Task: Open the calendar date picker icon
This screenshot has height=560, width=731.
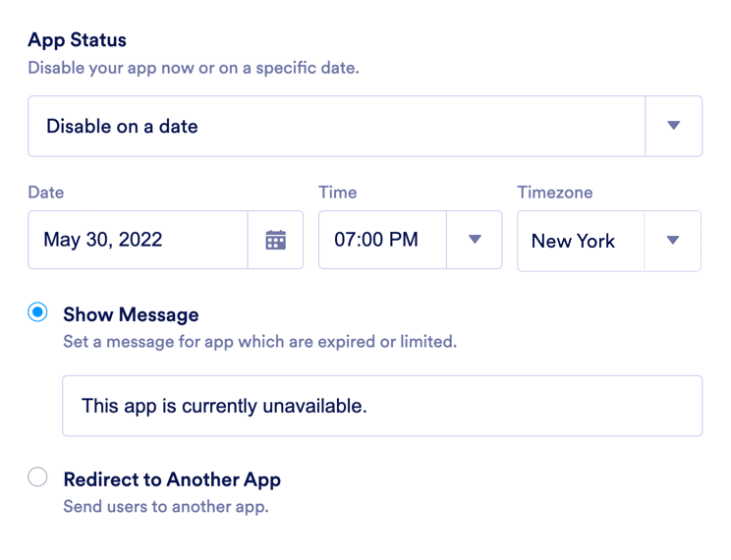Action: pos(276,240)
